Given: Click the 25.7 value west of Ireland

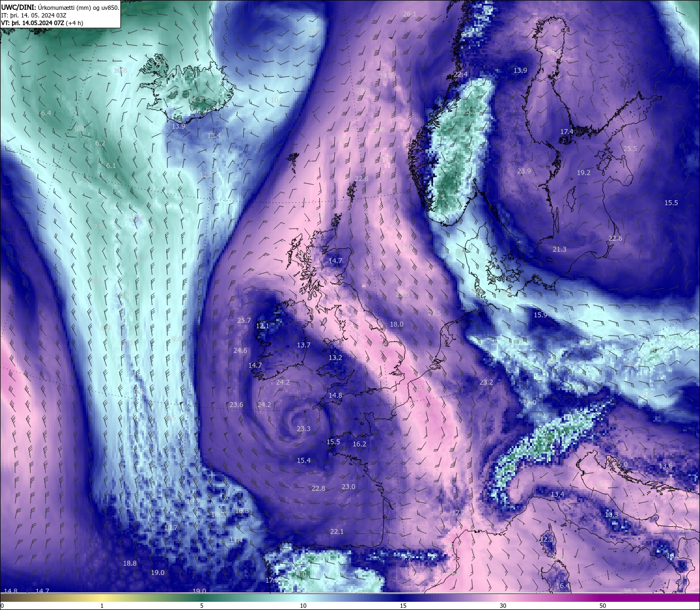Looking at the screenshot, I should 244,320.
